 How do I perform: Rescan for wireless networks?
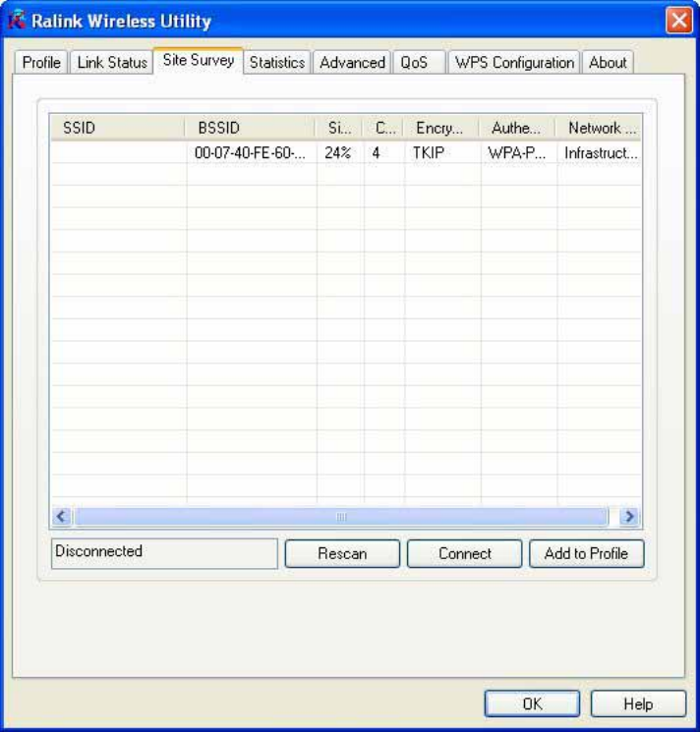(342, 554)
